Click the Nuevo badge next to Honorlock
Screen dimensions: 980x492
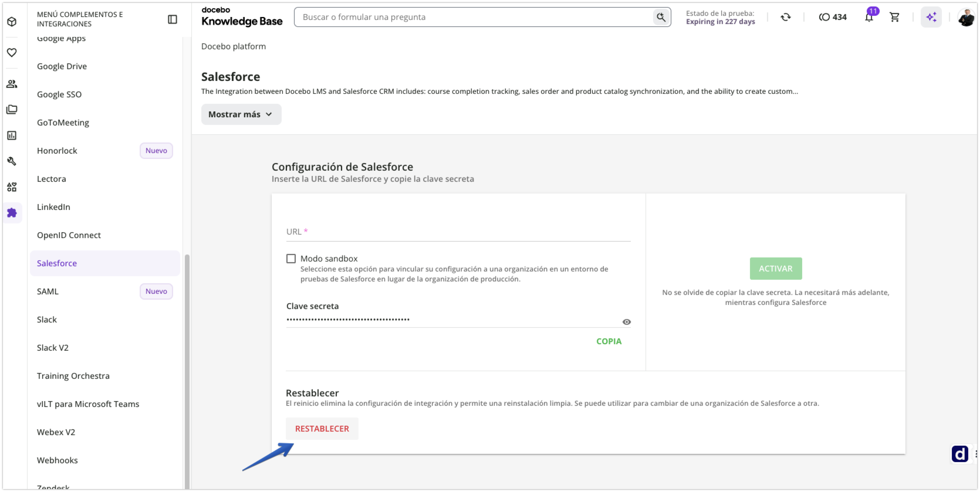point(156,151)
